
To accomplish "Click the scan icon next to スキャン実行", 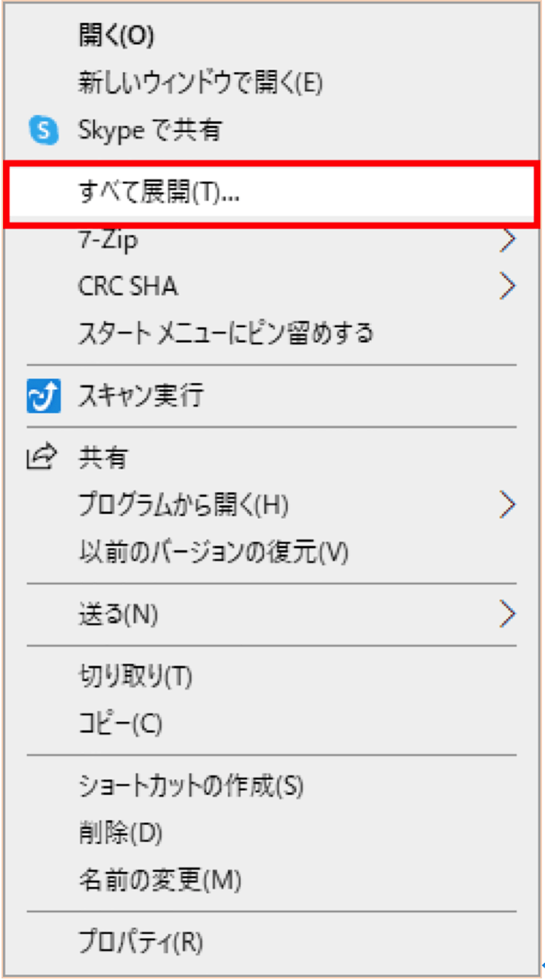I will [x=44, y=396].
